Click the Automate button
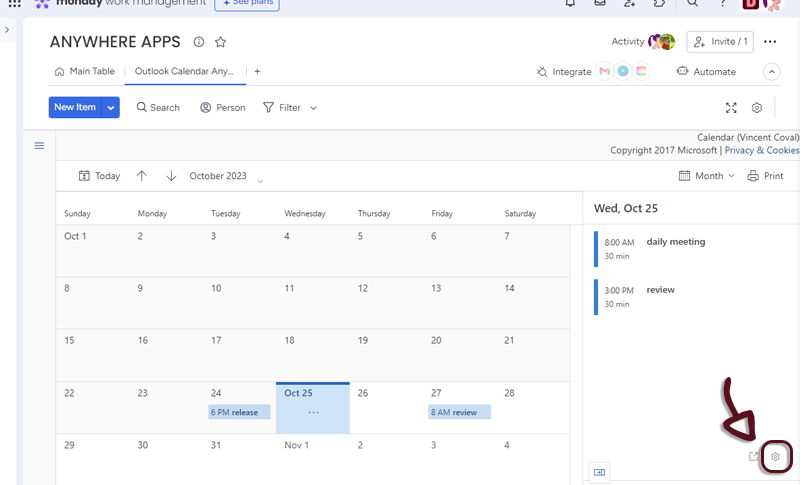This screenshot has width=800, height=485. coord(706,72)
